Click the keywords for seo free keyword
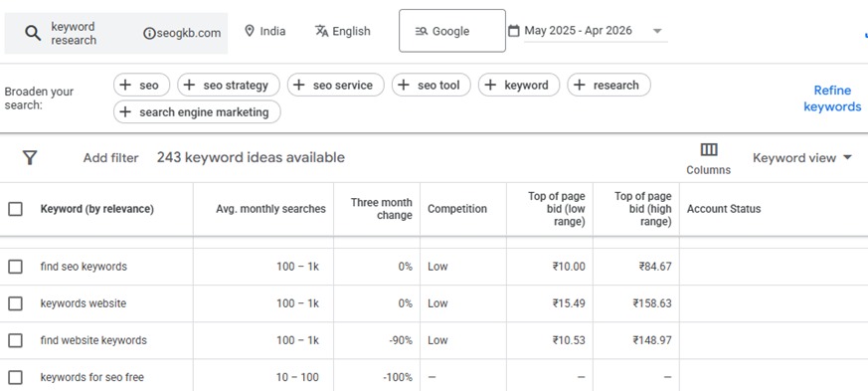This screenshot has width=868, height=391. click(x=91, y=378)
